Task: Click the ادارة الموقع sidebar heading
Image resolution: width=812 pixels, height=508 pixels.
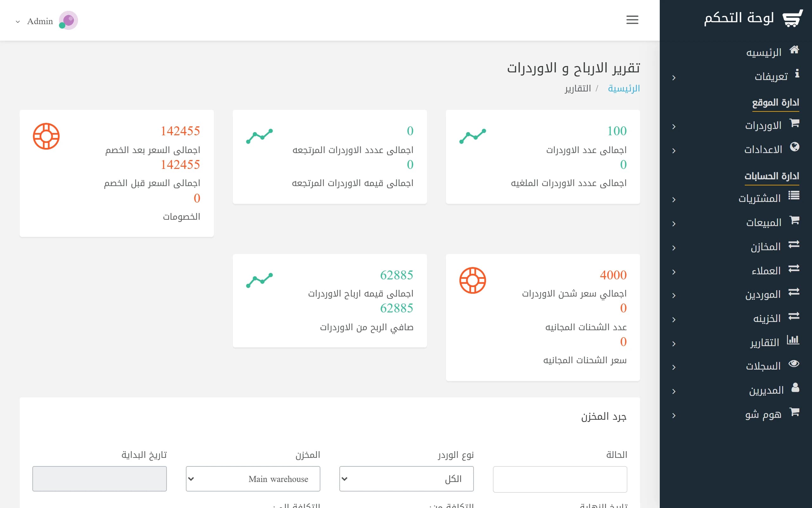Action: coord(776,103)
